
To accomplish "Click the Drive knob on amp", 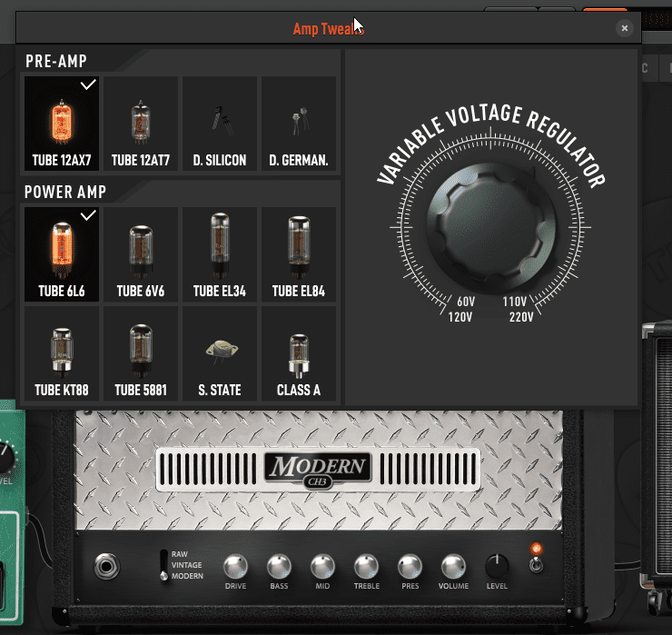I will 235,567.
